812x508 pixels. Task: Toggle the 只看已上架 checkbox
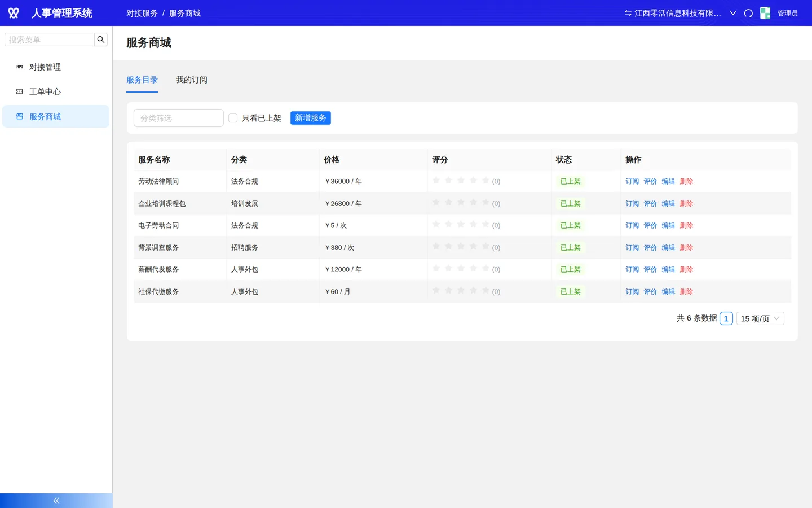click(233, 118)
